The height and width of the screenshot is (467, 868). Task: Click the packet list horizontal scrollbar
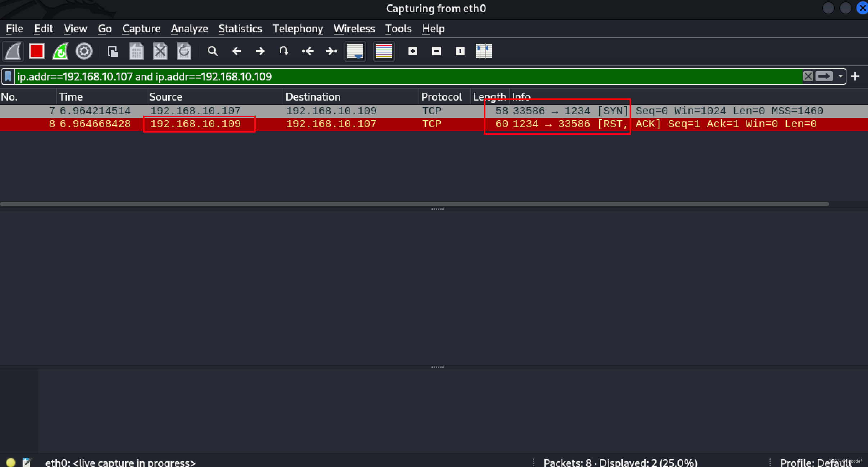tap(414, 204)
